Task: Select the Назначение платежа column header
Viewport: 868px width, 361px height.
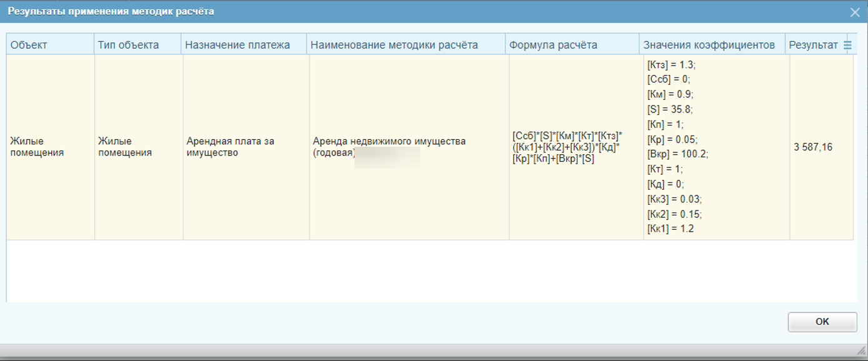Action: coord(238,45)
